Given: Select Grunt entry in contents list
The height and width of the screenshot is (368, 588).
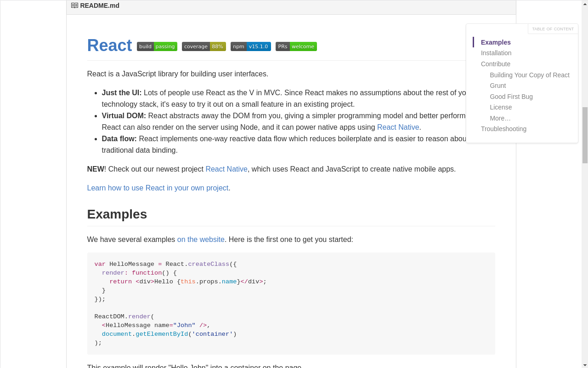Looking at the screenshot, I should (498, 86).
